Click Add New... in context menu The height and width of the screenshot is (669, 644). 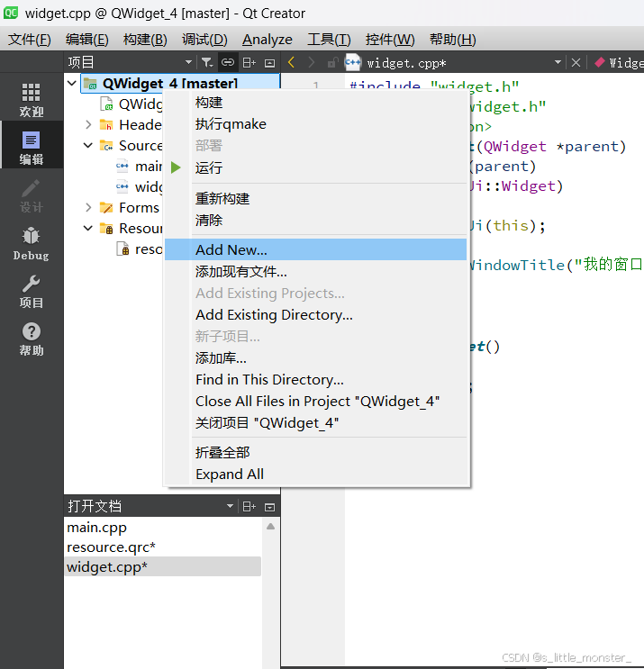(316, 249)
